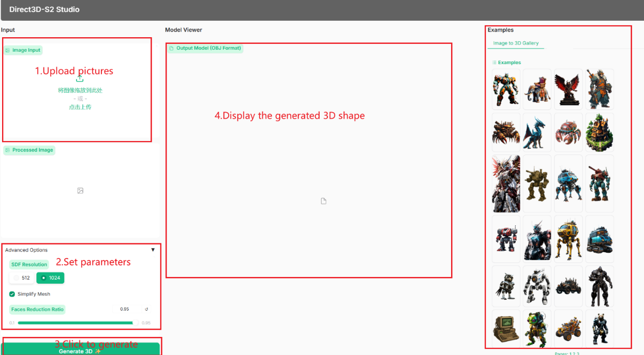
Task: Select the retro computer example thumbnail
Action: (506, 330)
